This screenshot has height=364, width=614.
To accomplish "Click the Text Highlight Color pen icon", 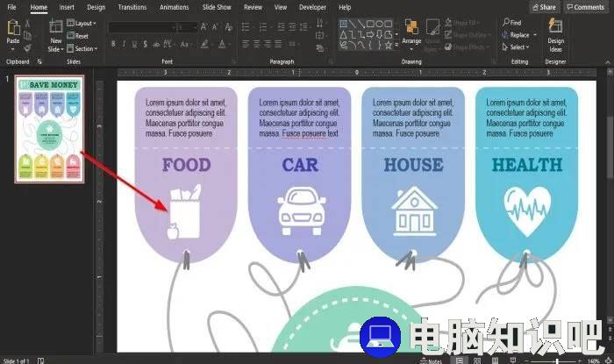I will tap(204, 44).
